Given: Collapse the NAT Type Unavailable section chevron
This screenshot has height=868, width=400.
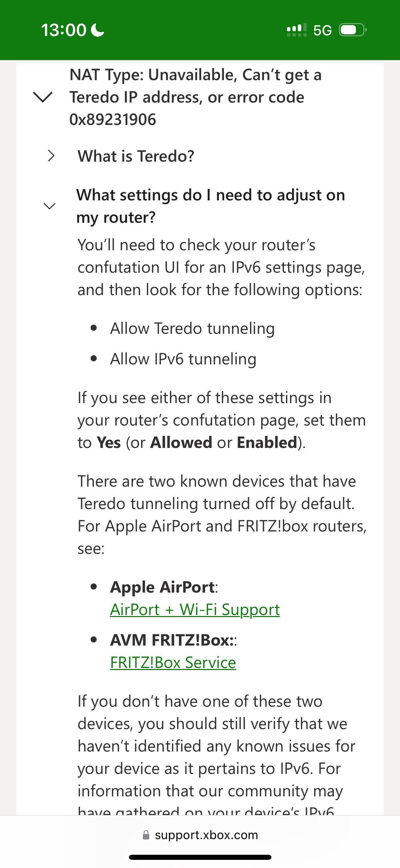Looking at the screenshot, I should click(x=43, y=97).
